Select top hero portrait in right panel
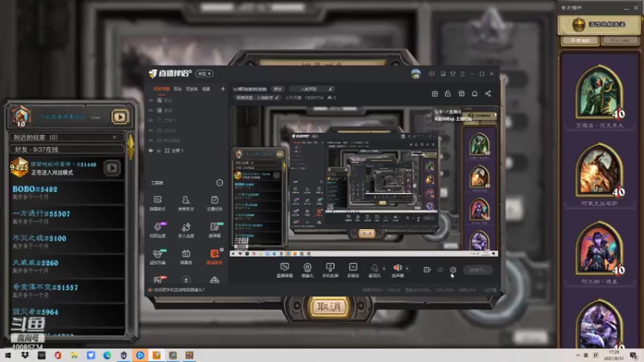Viewport: 644px width, 362px height. coord(599,93)
